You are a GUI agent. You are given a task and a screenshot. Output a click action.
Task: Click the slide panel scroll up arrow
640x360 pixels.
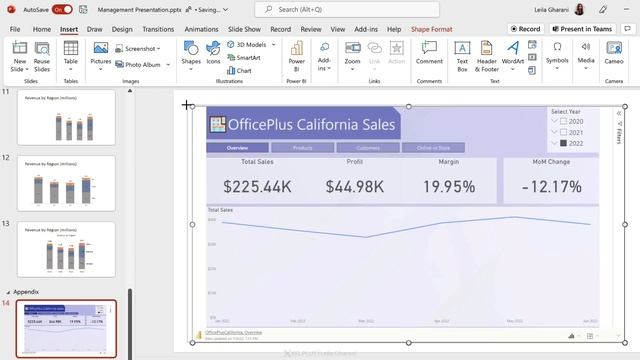(x=130, y=91)
